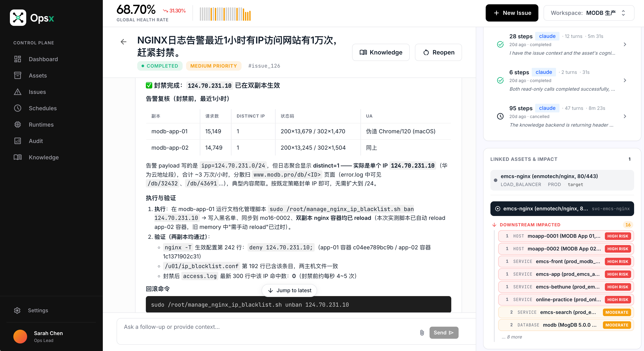Click the dark emcs-nginx svc-emcs-nginx node

(562, 208)
